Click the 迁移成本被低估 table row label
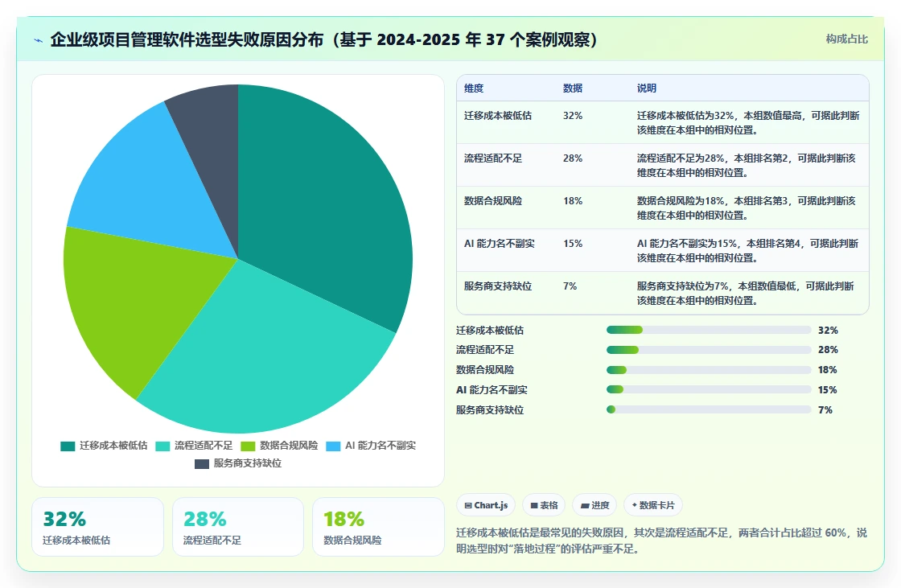 [498, 116]
